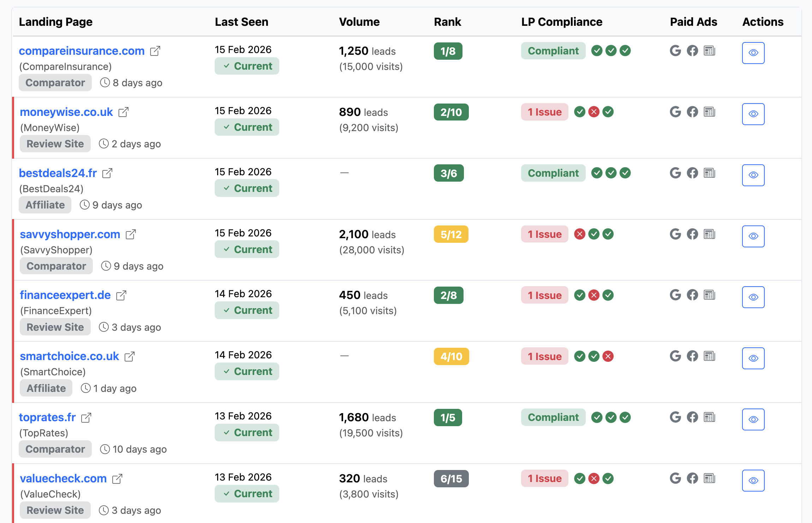Open the toprates.fr landing page link

point(47,417)
